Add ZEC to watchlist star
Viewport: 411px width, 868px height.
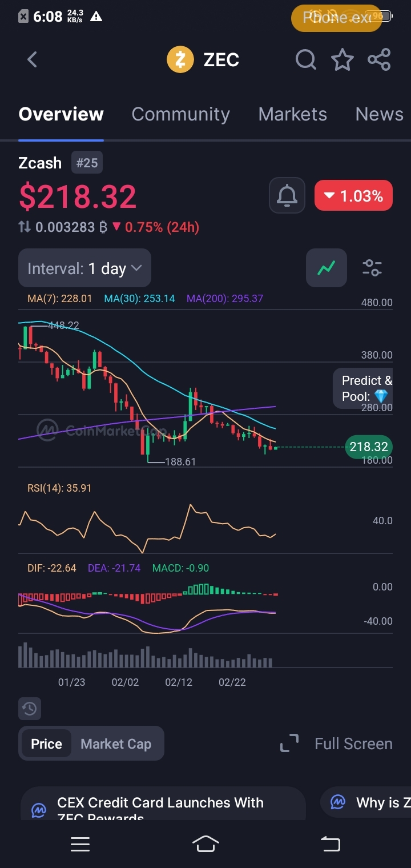[x=342, y=59]
